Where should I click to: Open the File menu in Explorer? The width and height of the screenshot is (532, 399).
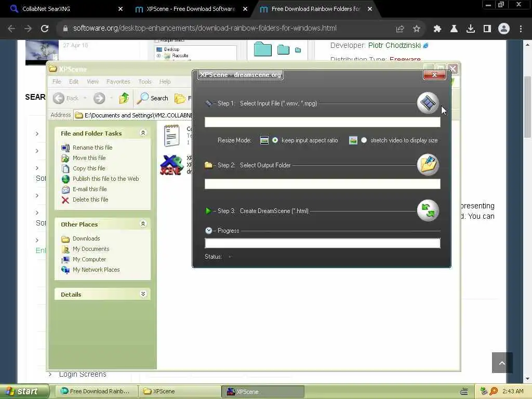click(x=57, y=82)
